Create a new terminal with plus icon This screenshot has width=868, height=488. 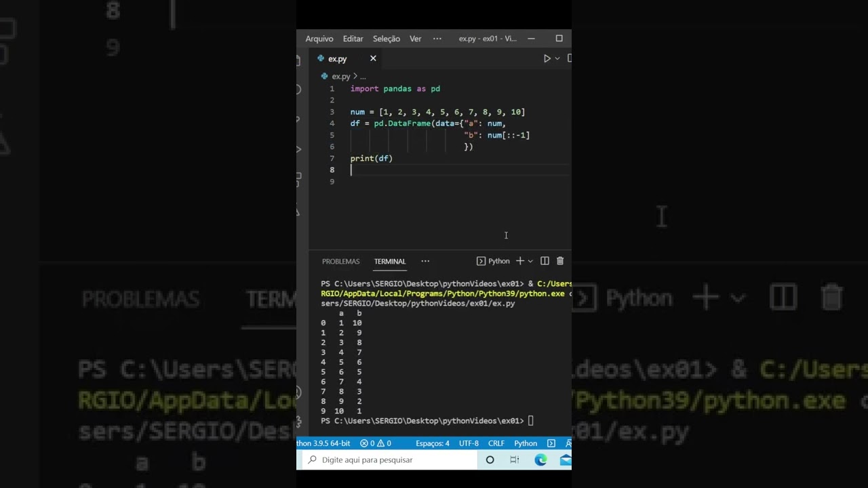coord(520,261)
